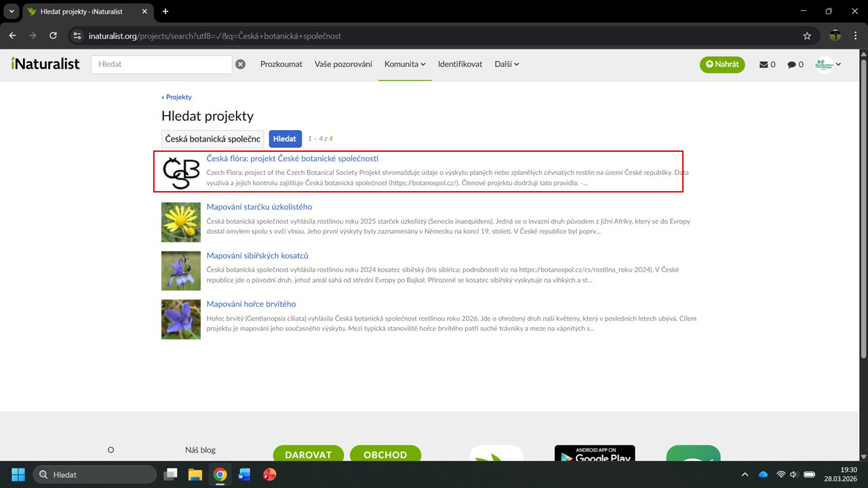Expand the Komunita dropdown menu
868x488 pixels.
[x=405, y=64]
